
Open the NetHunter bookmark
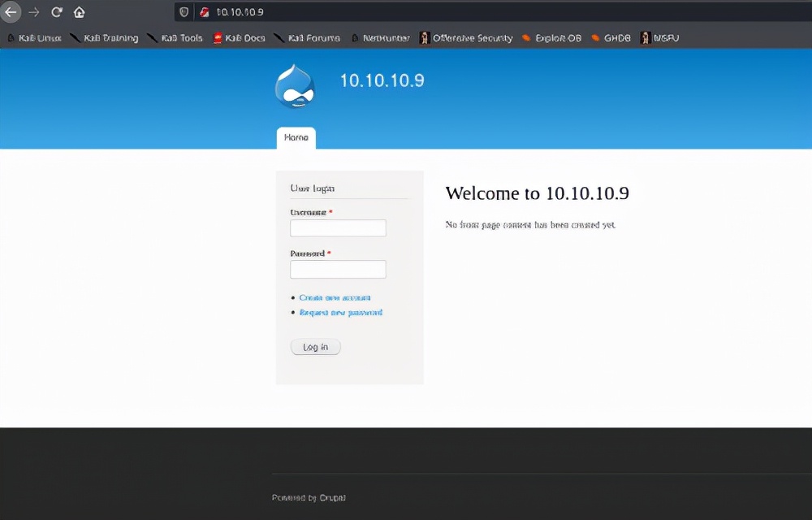[381, 38]
